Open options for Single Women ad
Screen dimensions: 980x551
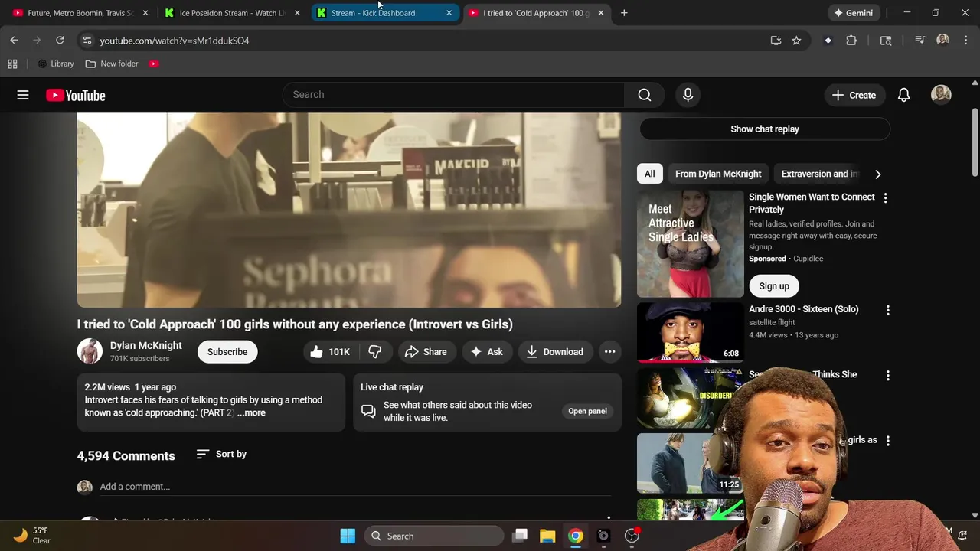tap(885, 198)
